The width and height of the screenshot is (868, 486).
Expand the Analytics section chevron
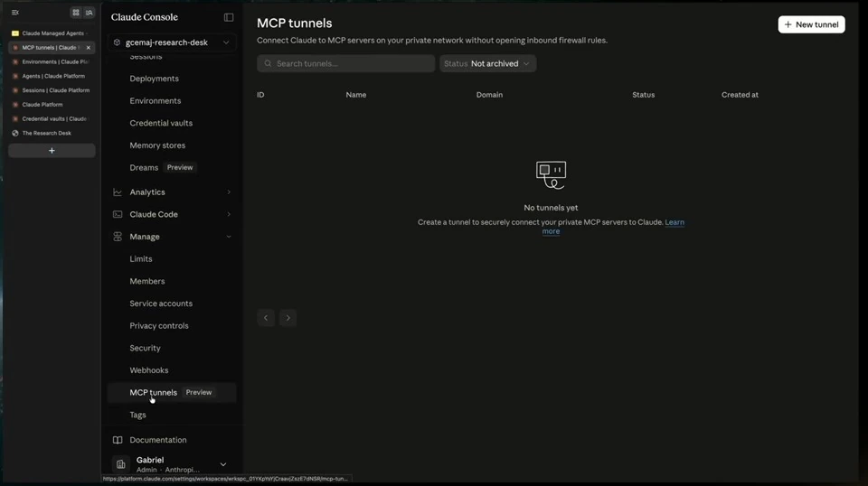[x=229, y=192]
